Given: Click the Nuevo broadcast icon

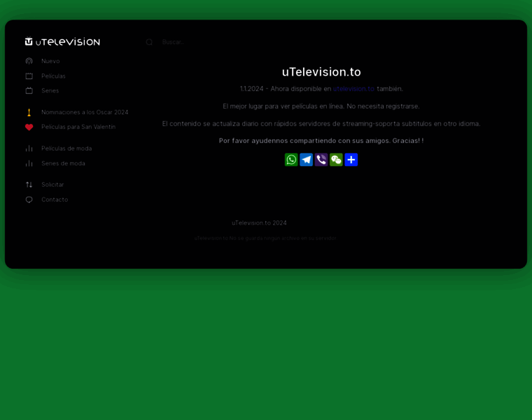Looking at the screenshot, I should pyautogui.click(x=29, y=61).
